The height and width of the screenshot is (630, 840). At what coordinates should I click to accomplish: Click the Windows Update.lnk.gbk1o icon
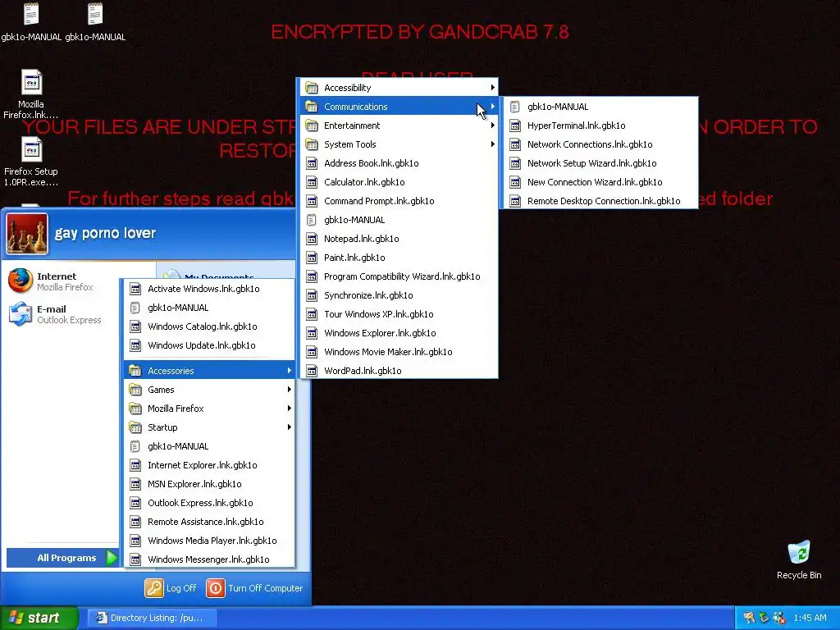135,345
